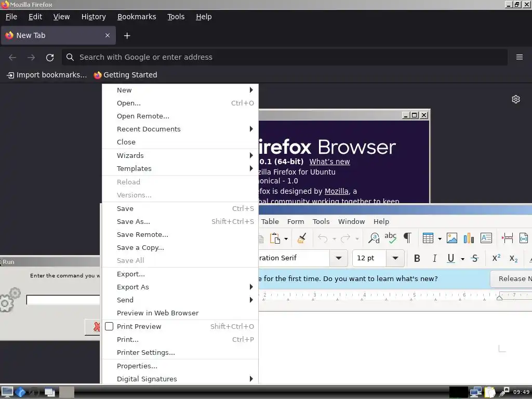Click the network icon in system tray
Viewport: 532px width, 399px height.
(x=476, y=392)
